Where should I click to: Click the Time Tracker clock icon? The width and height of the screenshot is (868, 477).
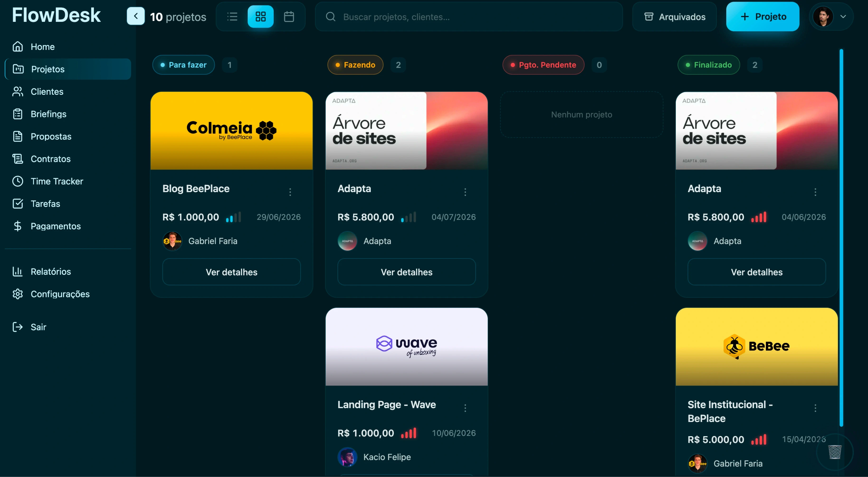(x=18, y=181)
